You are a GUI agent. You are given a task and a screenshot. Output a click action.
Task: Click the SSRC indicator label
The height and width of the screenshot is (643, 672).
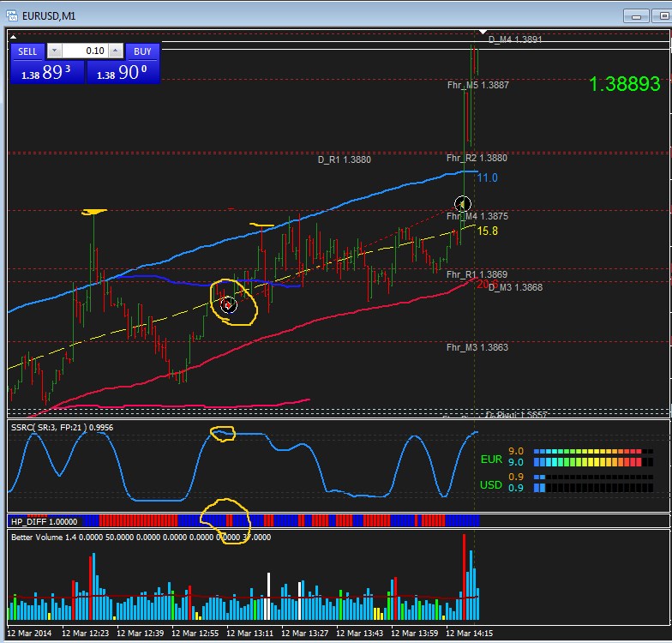tap(62, 427)
